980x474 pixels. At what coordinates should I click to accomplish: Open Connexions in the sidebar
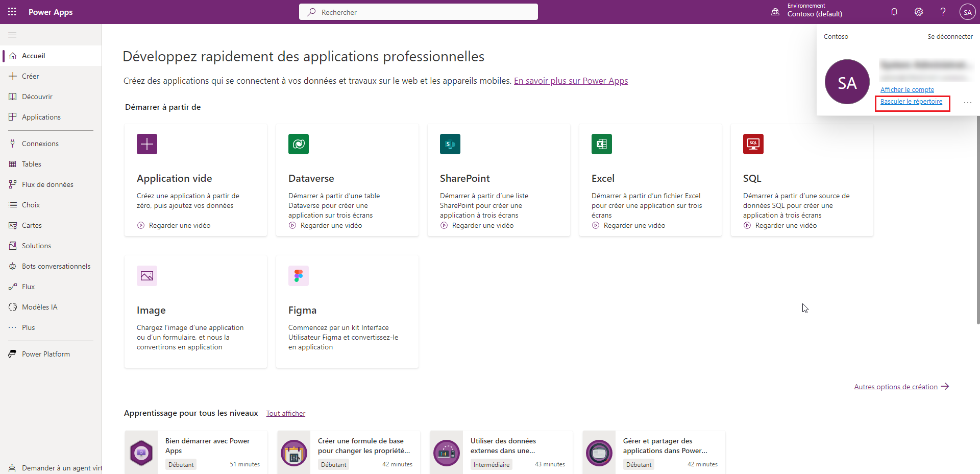[51, 144]
